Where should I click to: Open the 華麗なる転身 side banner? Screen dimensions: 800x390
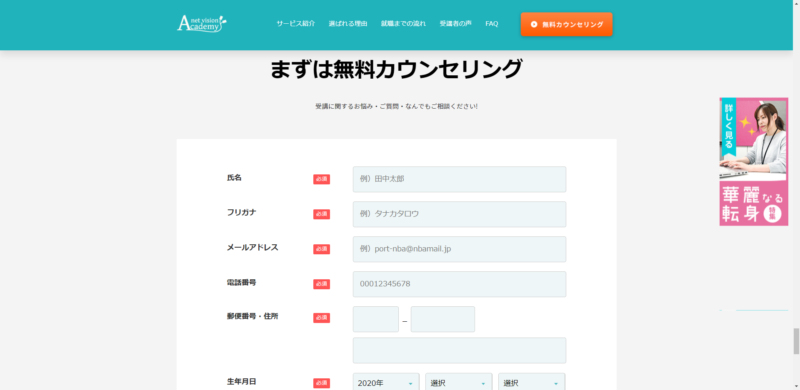[754, 162]
